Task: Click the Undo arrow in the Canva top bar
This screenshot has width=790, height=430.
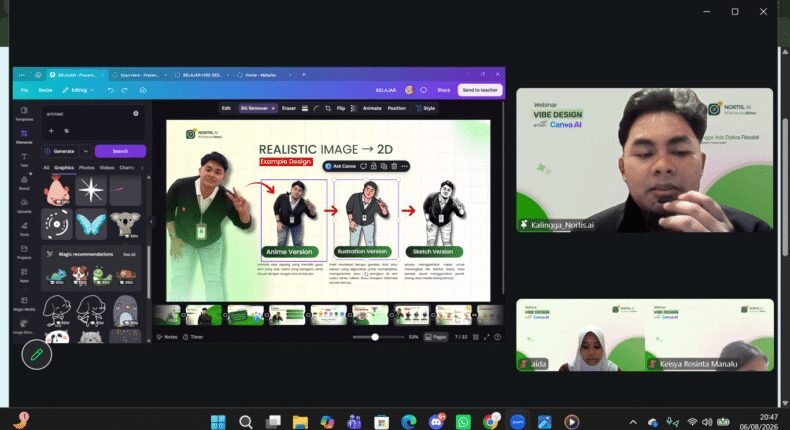Action: [110, 90]
